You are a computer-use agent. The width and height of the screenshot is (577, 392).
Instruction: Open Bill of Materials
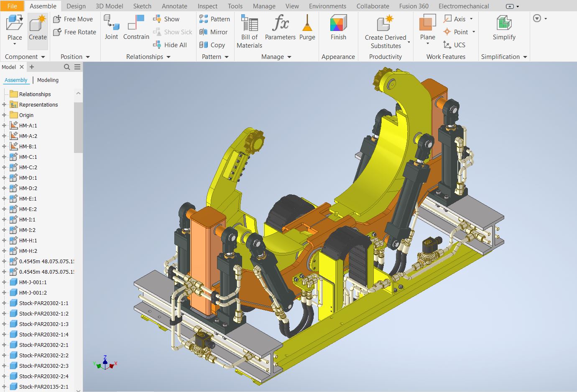(249, 32)
